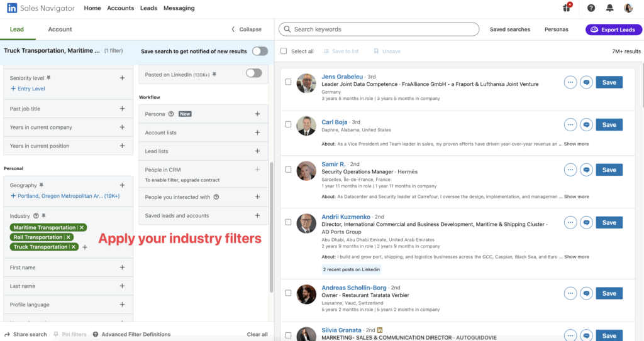
Task: Open Andrii Kuzmenko's profile photo
Action: point(306,224)
